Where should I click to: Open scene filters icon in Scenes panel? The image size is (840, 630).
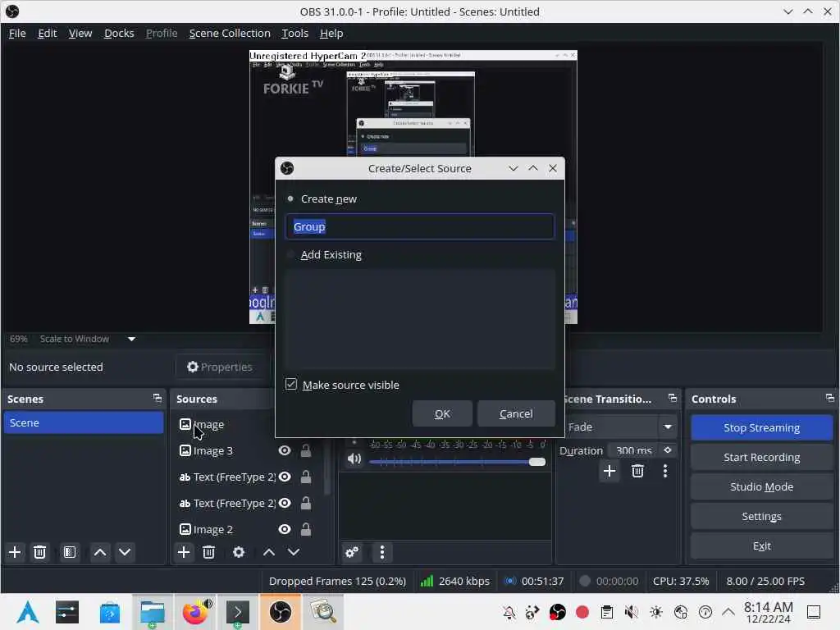70,552
